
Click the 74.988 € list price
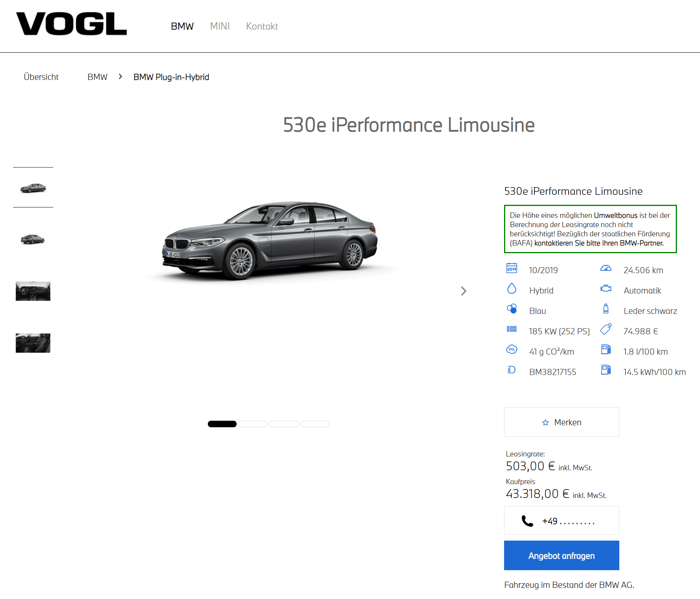[641, 331]
